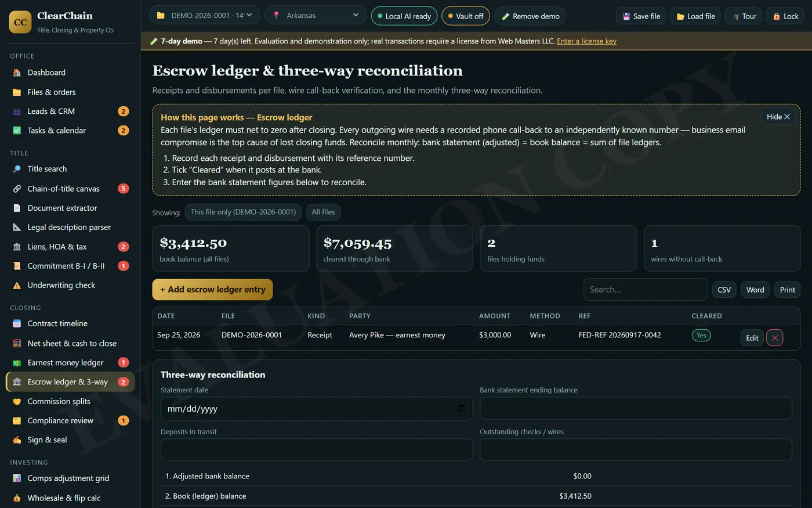
Task: Open Compliance review in sidebar
Action: coord(70,421)
